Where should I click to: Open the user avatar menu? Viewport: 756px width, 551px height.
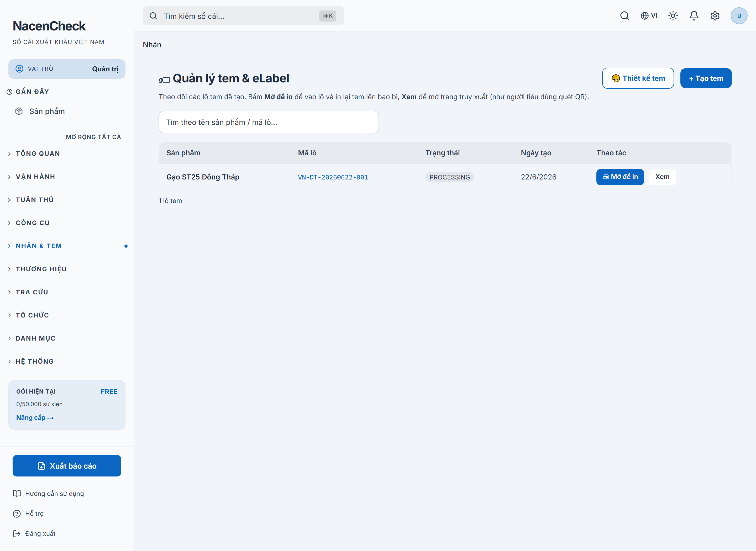click(739, 16)
